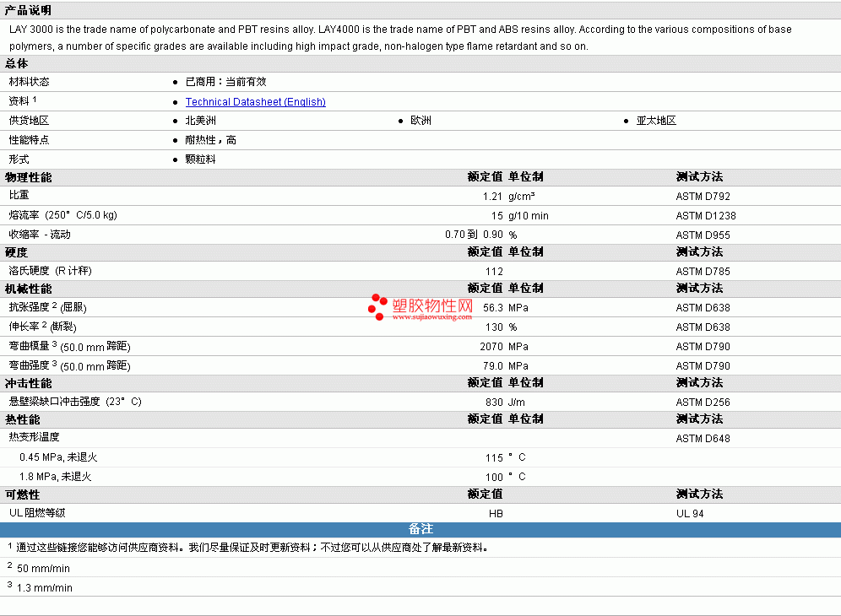
Task: Select the region 亚太地区
Action: pyautogui.click(x=656, y=121)
